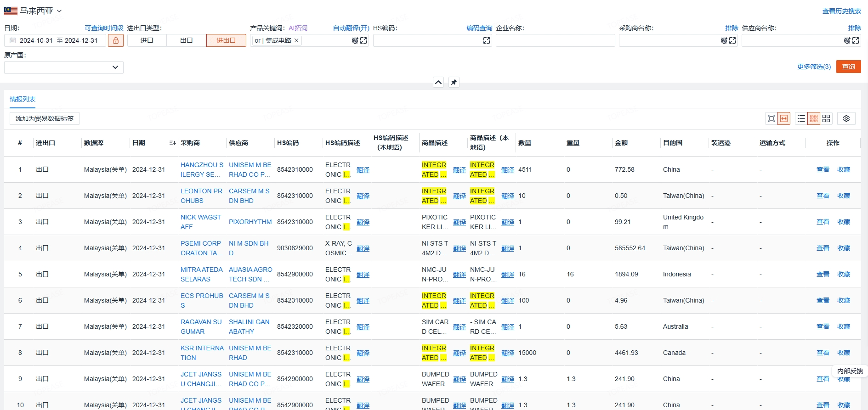The width and height of the screenshot is (868, 410).
Task: Select the 进口 trade type option
Action: 147,40
